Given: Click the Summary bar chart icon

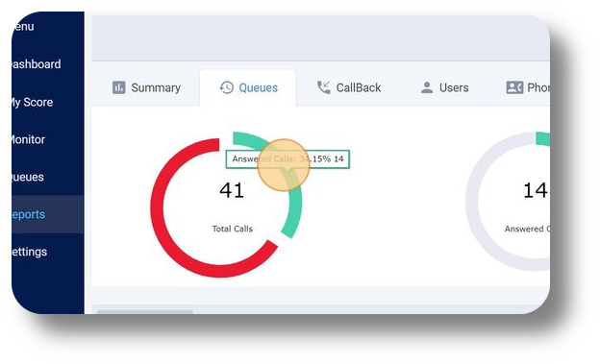Looking at the screenshot, I should (x=118, y=87).
